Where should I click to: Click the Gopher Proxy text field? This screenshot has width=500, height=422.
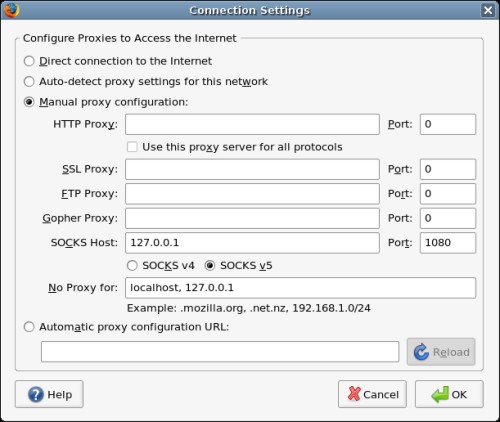tap(252, 218)
